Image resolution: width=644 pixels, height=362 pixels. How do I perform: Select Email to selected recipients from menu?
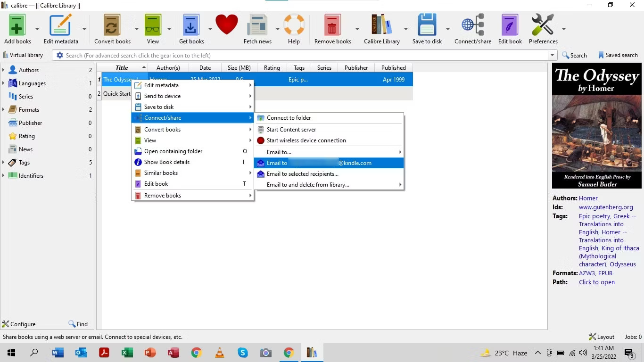click(x=303, y=173)
